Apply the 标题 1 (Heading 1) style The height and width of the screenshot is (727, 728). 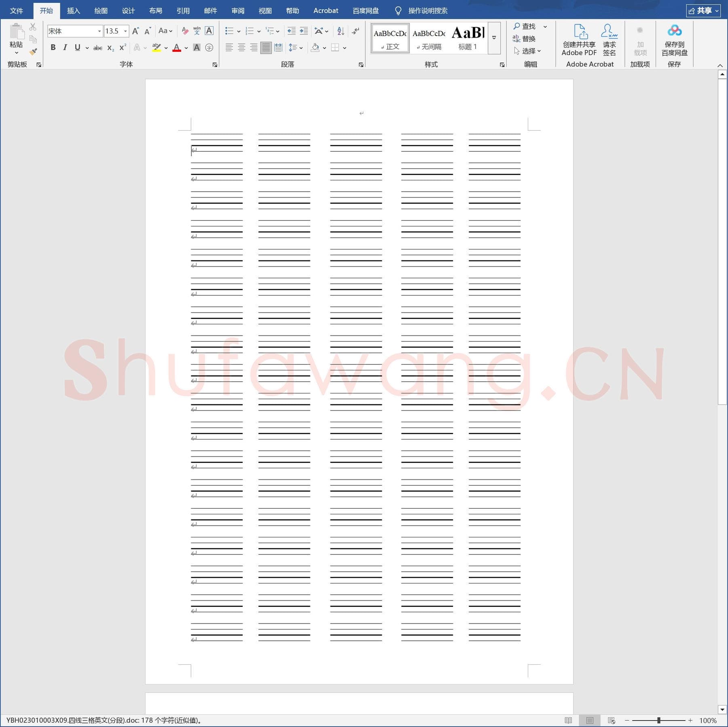click(468, 38)
